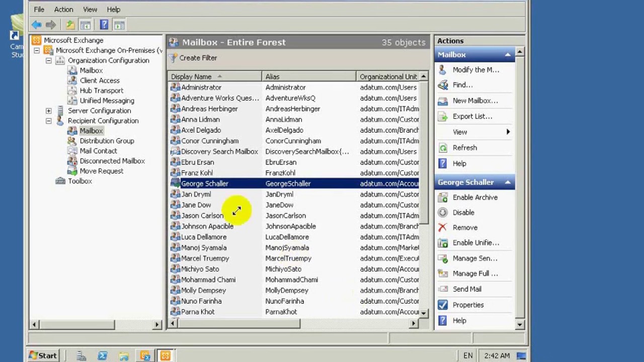Viewport: 644px width, 362px height.
Task: Click the Help question mark toolbar icon
Action: click(104, 25)
